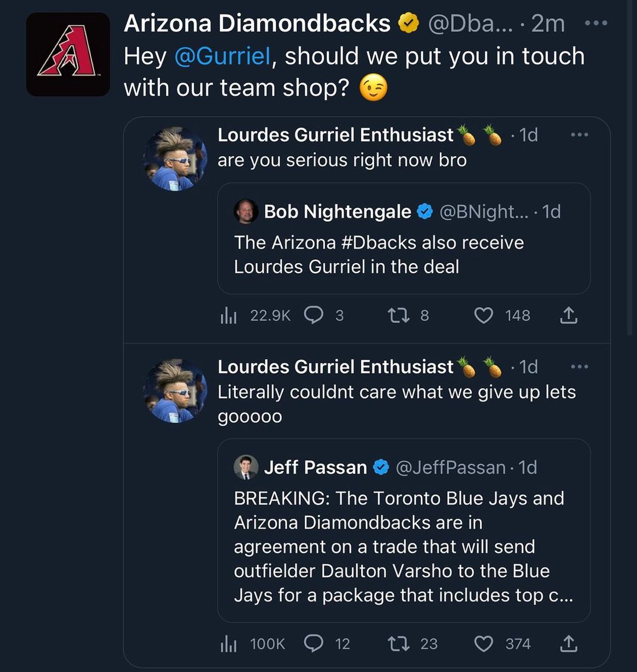
Task: Open the top Lourdes Gurriel Enthusiast avatar
Action: pyautogui.click(x=175, y=159)
